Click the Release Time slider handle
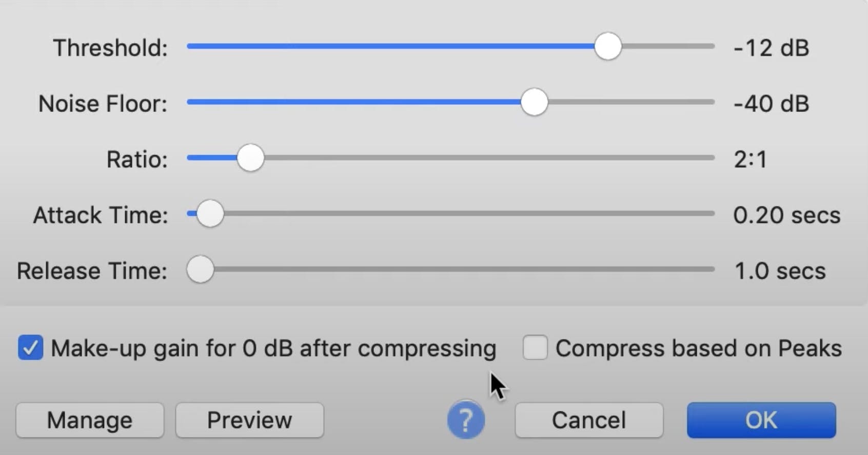 [200, 269]
